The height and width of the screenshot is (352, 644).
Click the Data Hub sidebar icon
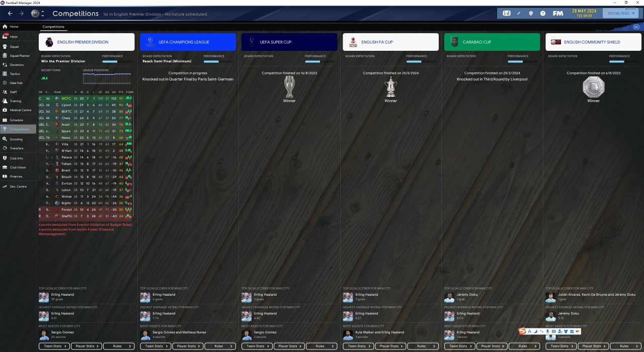point(5,83)
